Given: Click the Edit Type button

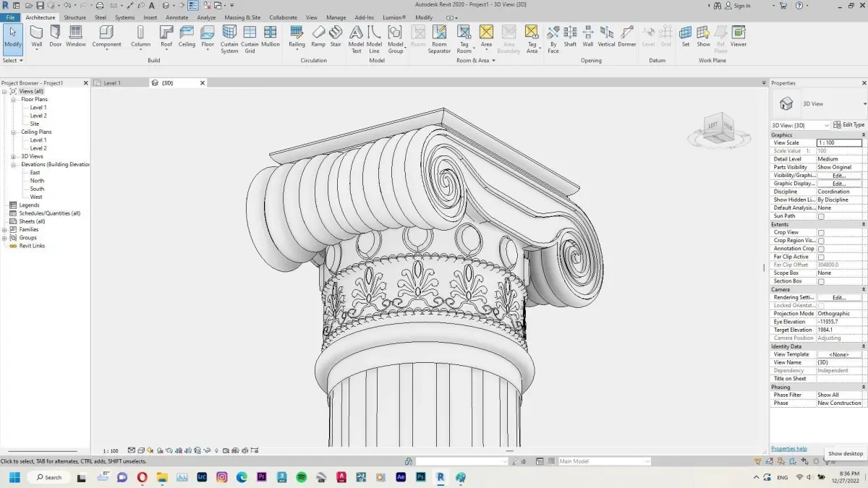Looking at the screenshot, I should 848,125.
